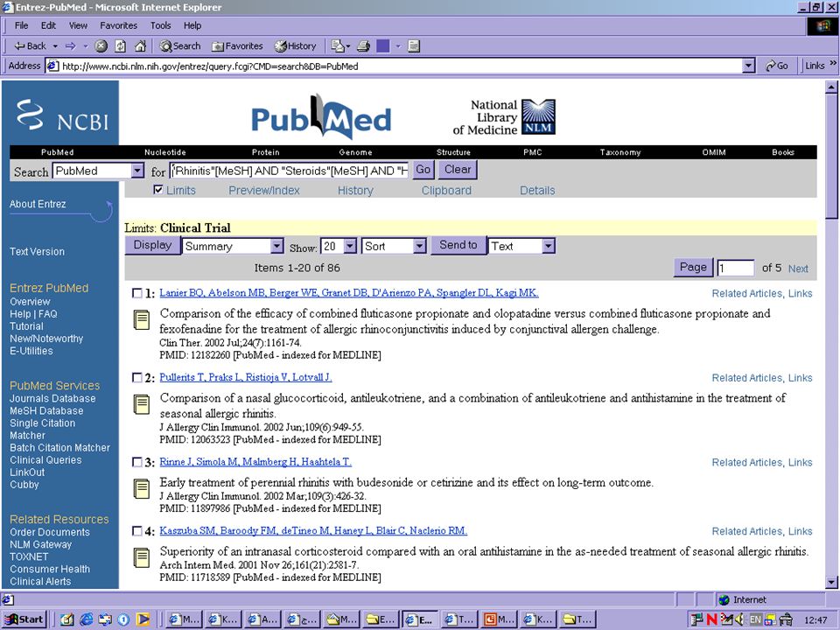Click the scroll down arrow of the page
The width and height of the screenshot is (840, 630).
tap(831, 582)
